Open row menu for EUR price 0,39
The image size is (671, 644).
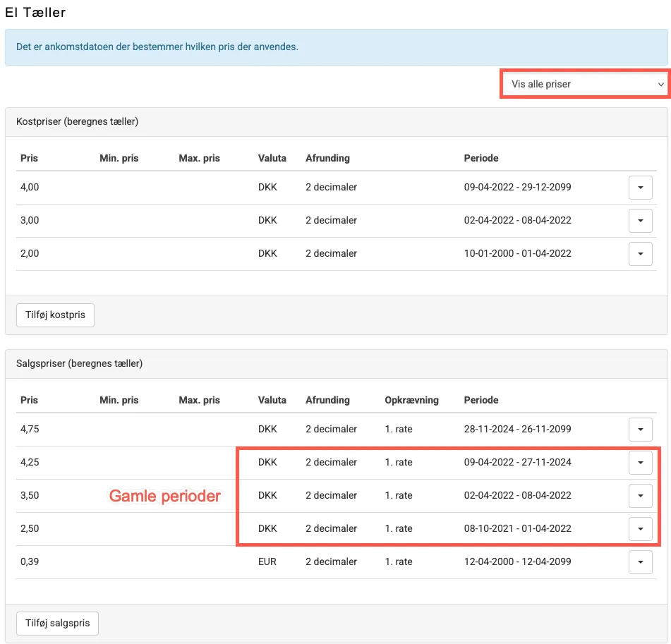pos(640,562)
